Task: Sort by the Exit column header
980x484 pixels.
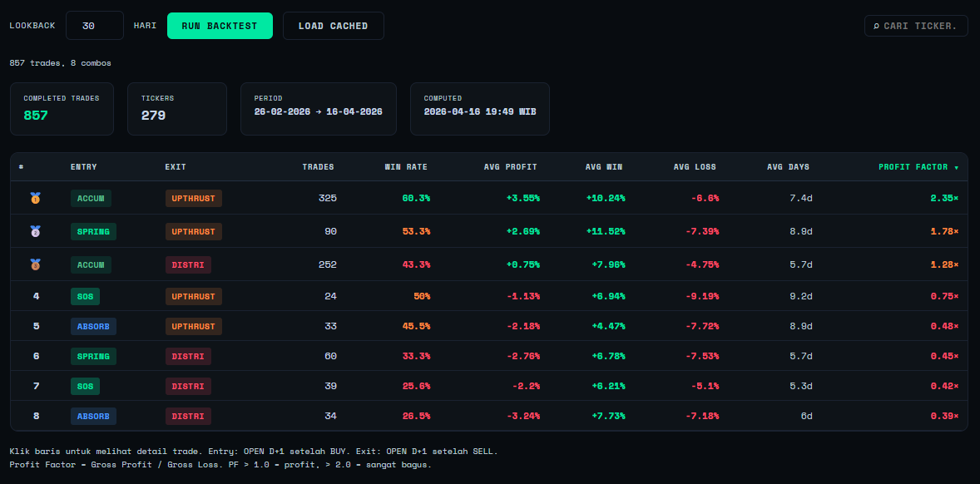Action: point(176,167)
